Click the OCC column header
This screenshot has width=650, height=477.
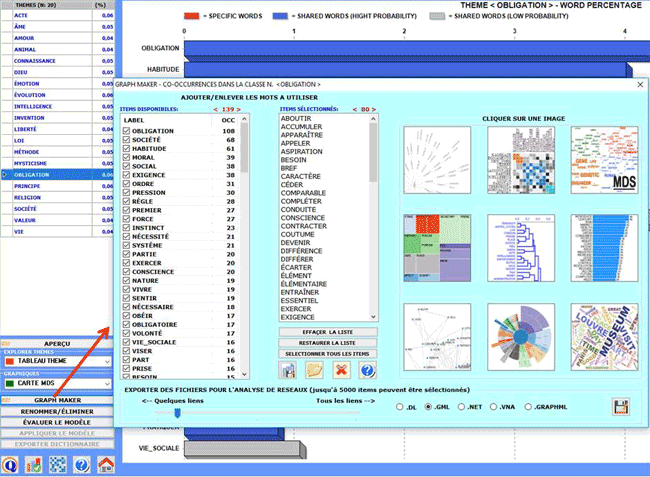coord(228,120)
